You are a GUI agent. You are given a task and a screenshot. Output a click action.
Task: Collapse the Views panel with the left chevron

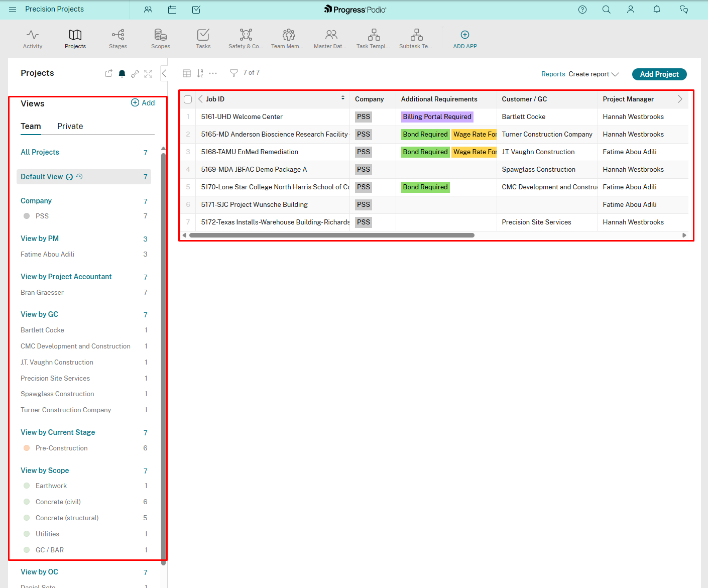164,73
